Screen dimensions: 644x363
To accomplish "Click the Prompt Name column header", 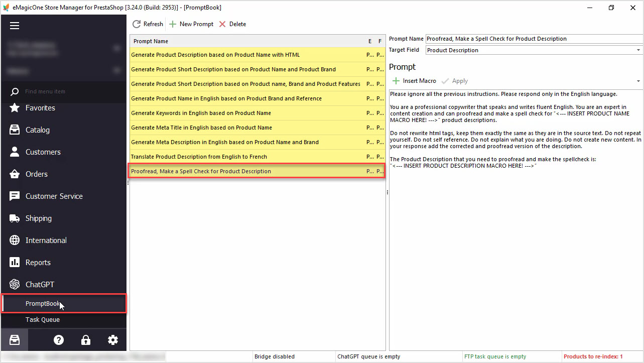I will (248, 41).
